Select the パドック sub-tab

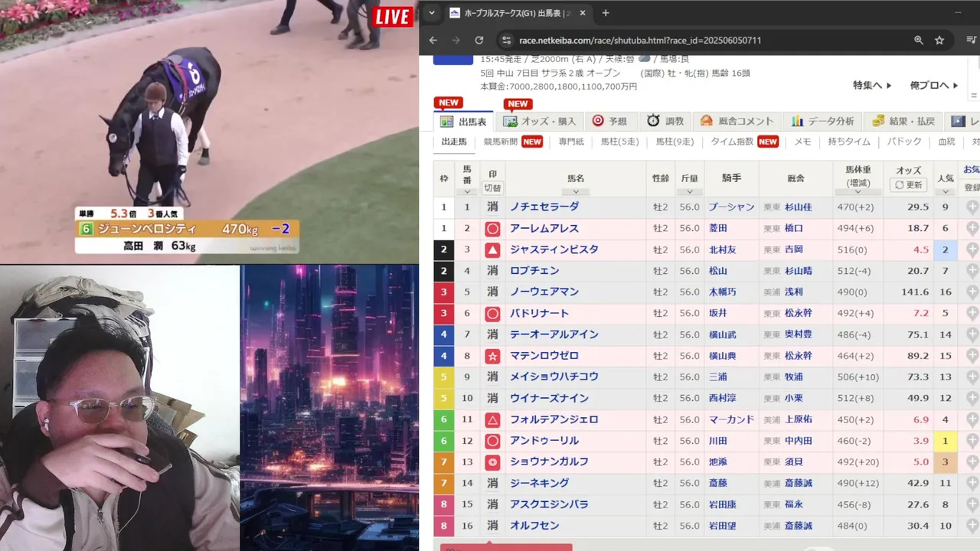click(904, 142)
